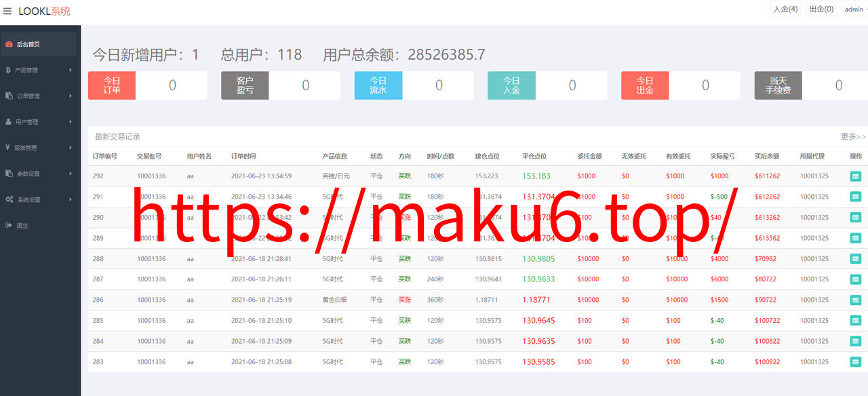Click closing price 153.183
The width and height of the screenshot is (868, 396).
tap(536, 176)
